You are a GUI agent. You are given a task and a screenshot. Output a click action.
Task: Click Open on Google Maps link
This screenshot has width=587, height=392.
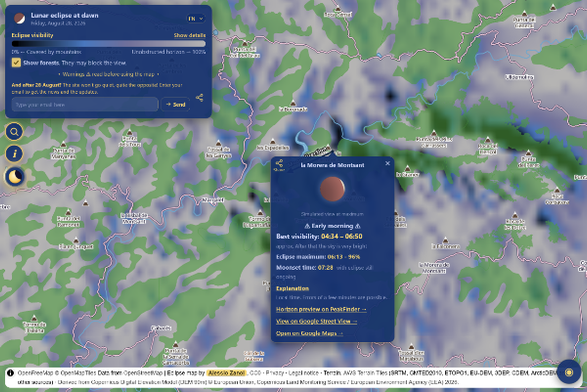pos(310,333)
